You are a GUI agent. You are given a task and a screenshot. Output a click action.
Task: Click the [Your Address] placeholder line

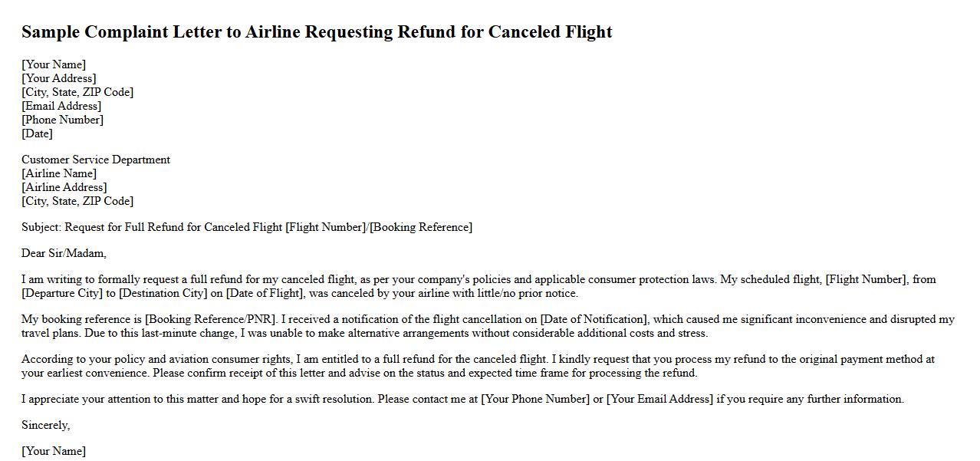pos(58,78)
